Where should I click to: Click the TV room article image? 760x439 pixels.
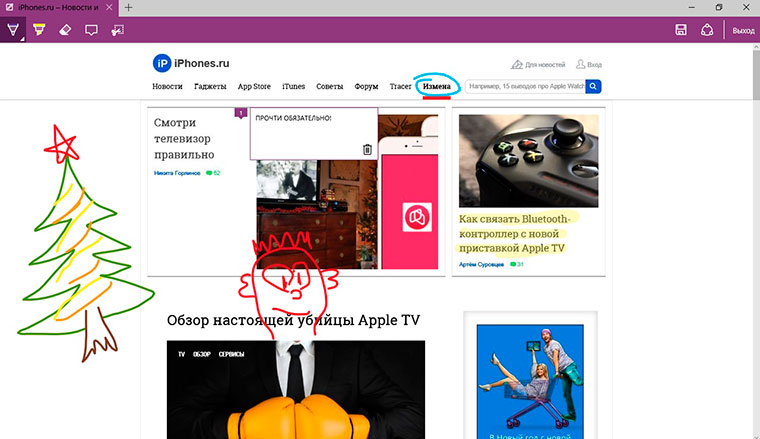tap(317, 215)
